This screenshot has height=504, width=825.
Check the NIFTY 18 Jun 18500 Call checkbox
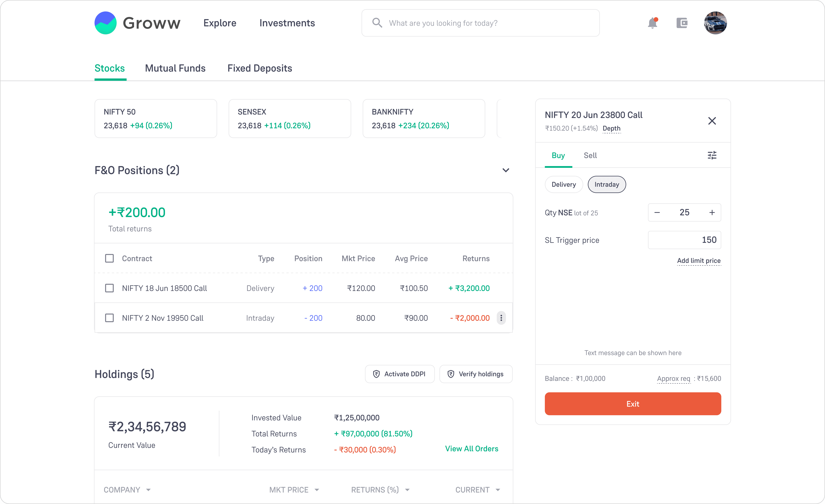[109, 288]
